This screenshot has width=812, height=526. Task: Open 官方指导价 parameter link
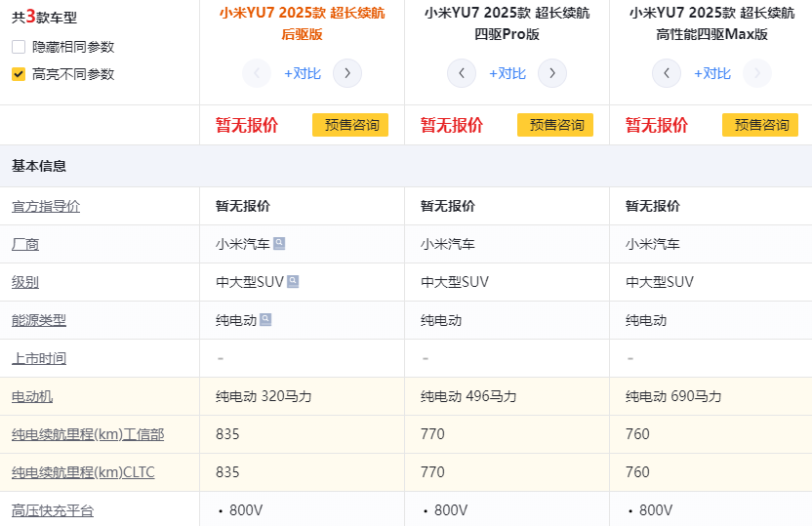pyautogui.click(x=46, y=206)
